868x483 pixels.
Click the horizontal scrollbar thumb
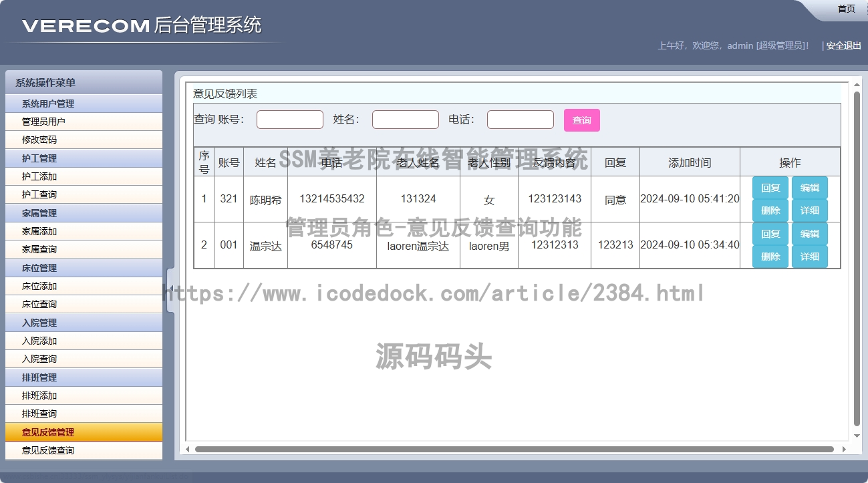tap(515, 450)
